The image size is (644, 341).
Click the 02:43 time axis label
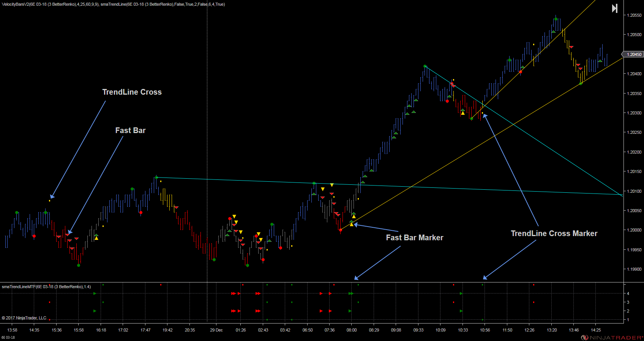coord(263,330)
